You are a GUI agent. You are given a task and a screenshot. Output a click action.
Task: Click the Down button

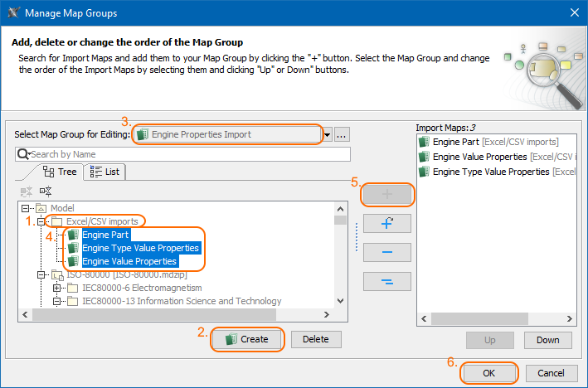point(547,340)
